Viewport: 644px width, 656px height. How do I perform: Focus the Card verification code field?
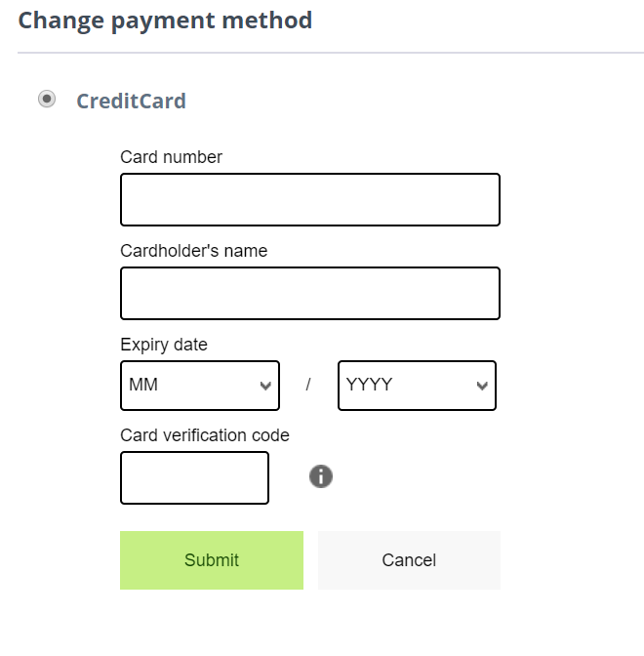point(194,477)
